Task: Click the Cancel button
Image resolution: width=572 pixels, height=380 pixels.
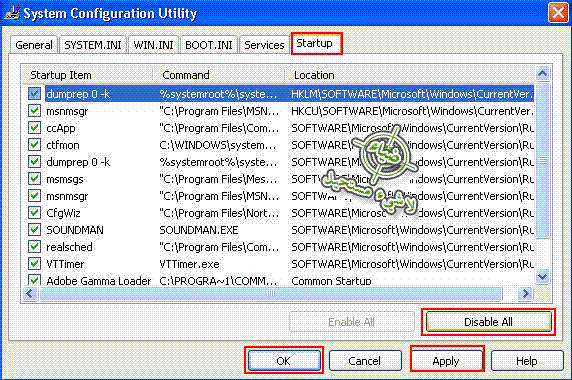Action: tap(365, 361)
